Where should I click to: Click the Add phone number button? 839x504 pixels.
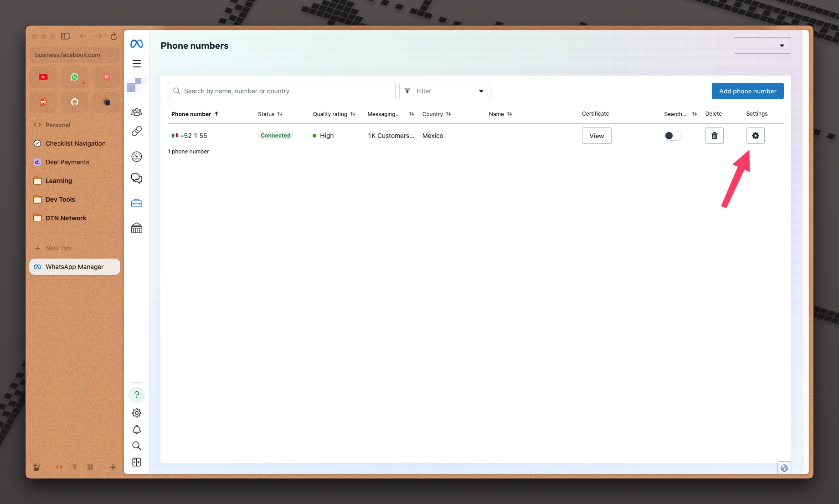[x=747, y=91]
